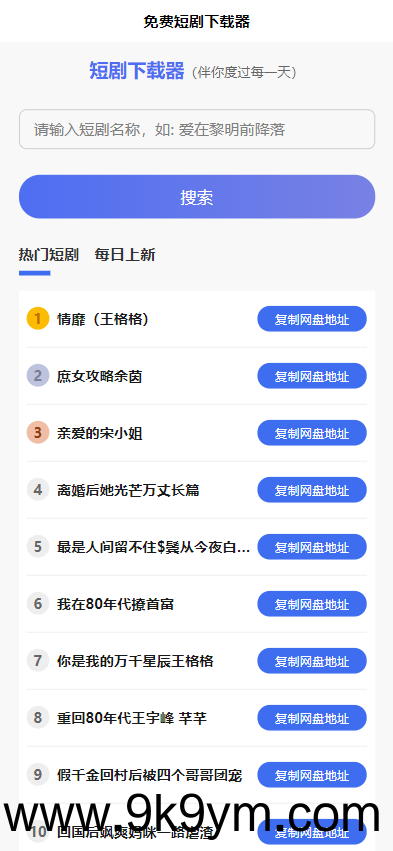The height and width of the screenshot is (851, 393).
Task: Click the orange rank 3 badge
Action: tap(38, 433)
